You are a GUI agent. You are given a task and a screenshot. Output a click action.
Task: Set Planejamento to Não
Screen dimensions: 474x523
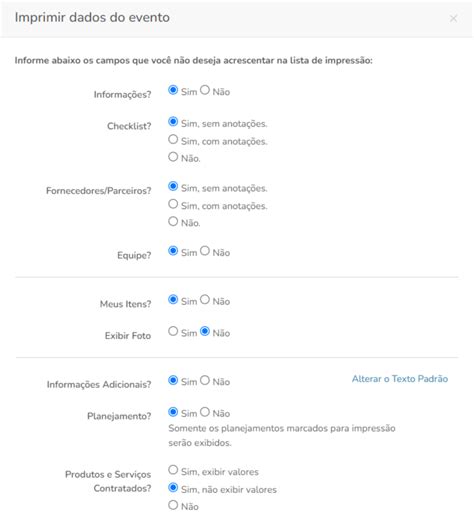[x=205, y=412]
